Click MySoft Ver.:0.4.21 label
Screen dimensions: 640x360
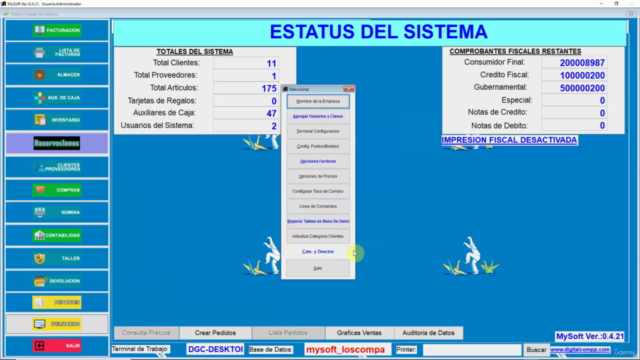click(590, 336)
